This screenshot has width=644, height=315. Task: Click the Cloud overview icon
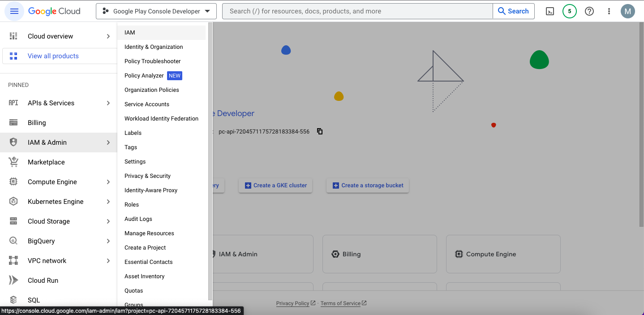[x=13, y=36]
